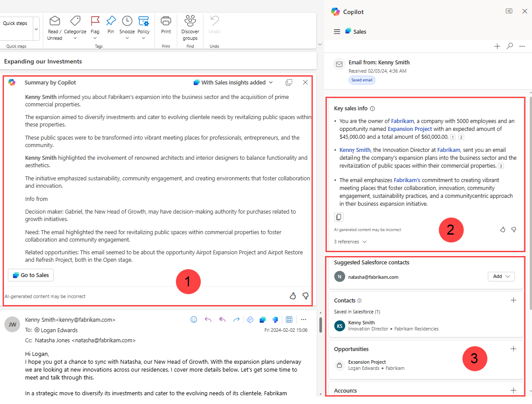This screenshot has height=404, width=532.
Task: Pop out the Copilot pane
Action: (x=509, y=11)
